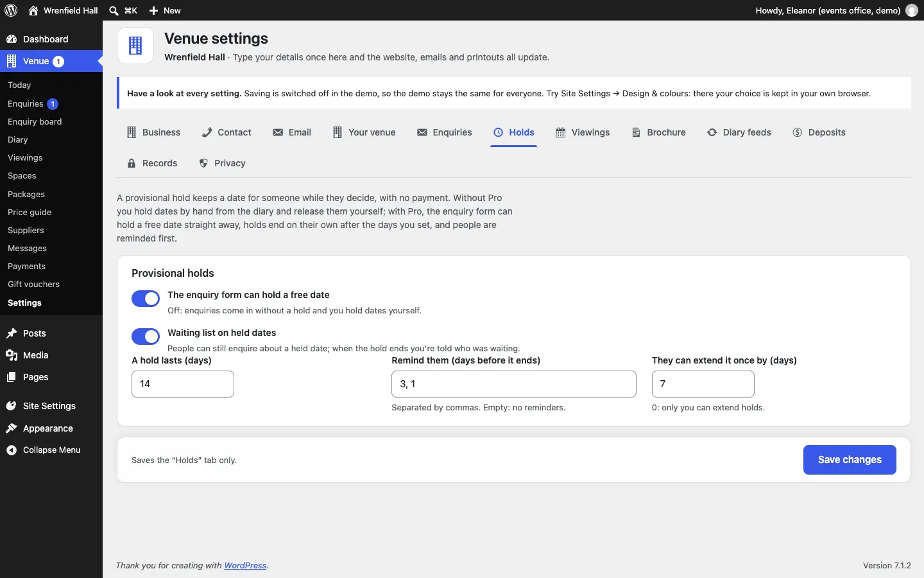The width and height of the screenshot is (924, 578).
Task: Click Save changes button
Action: tap(850, 460)
